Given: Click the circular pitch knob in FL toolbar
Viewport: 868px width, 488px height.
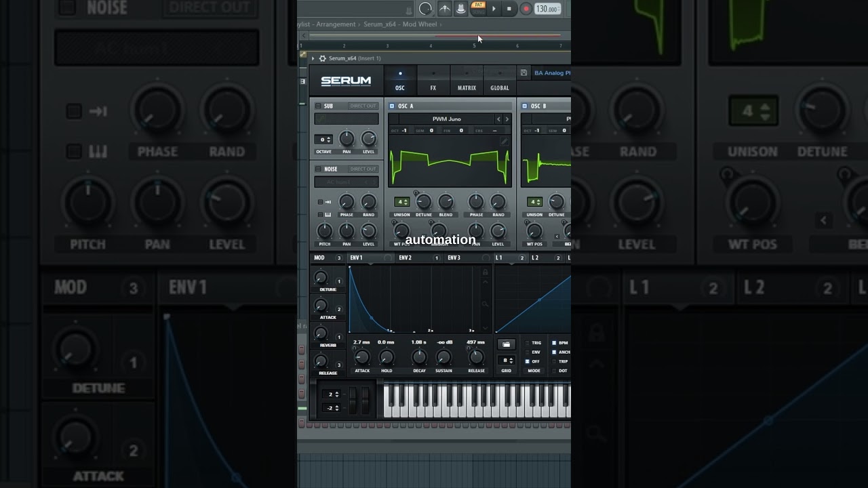Looking at the screenshot, I should [425, 9].
